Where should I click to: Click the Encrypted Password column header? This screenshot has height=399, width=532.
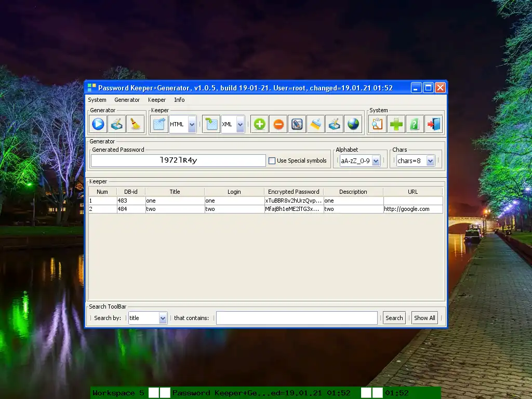[294, 192]
